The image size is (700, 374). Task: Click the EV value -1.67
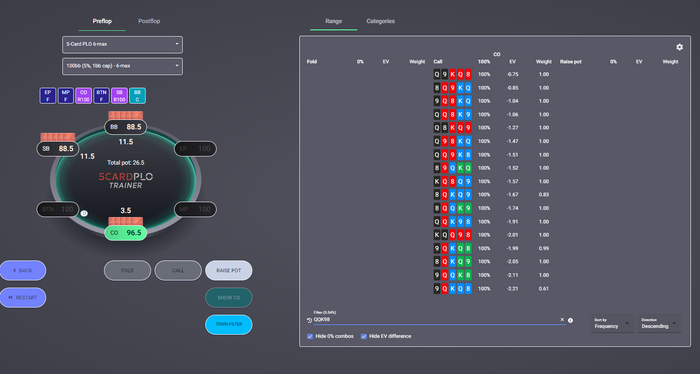pos(512,195)
